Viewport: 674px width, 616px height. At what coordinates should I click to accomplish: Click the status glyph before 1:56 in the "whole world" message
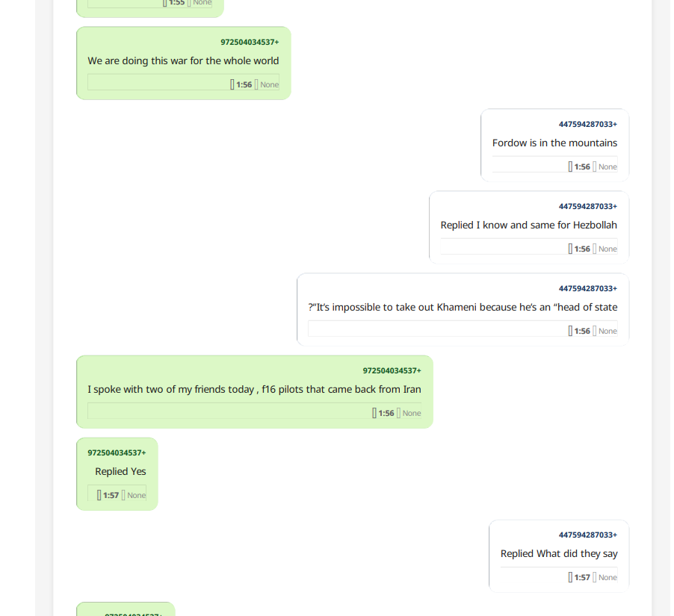pos(232,84)
